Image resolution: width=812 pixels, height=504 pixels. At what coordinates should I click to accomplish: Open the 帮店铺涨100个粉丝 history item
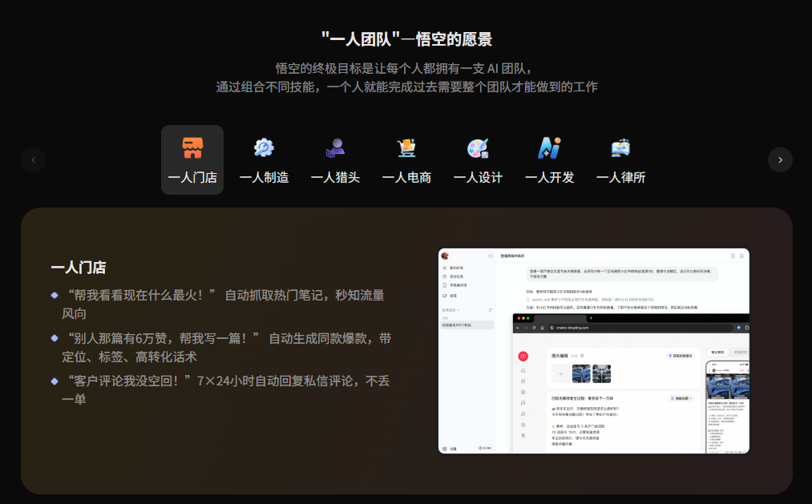coord(458,325)
